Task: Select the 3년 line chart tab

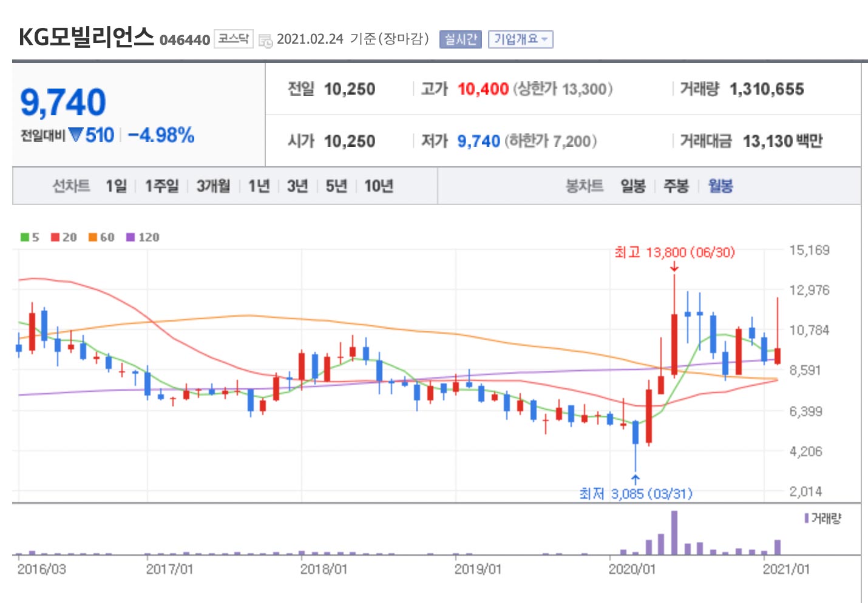Action: (297, 186)
